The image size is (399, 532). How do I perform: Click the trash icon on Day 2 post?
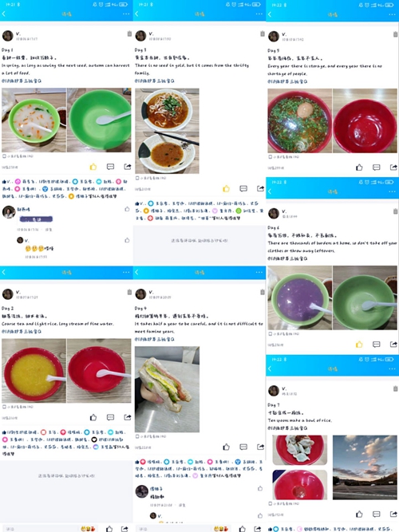click(129, 292)
